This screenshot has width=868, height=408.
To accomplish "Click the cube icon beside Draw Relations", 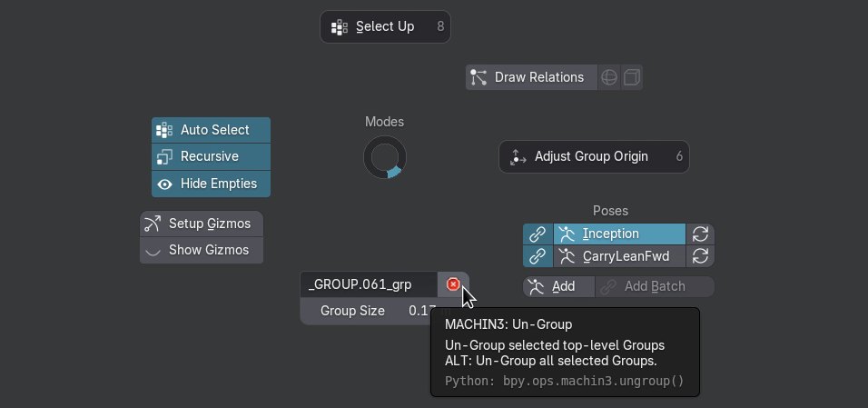I will [x=631, y=77].
